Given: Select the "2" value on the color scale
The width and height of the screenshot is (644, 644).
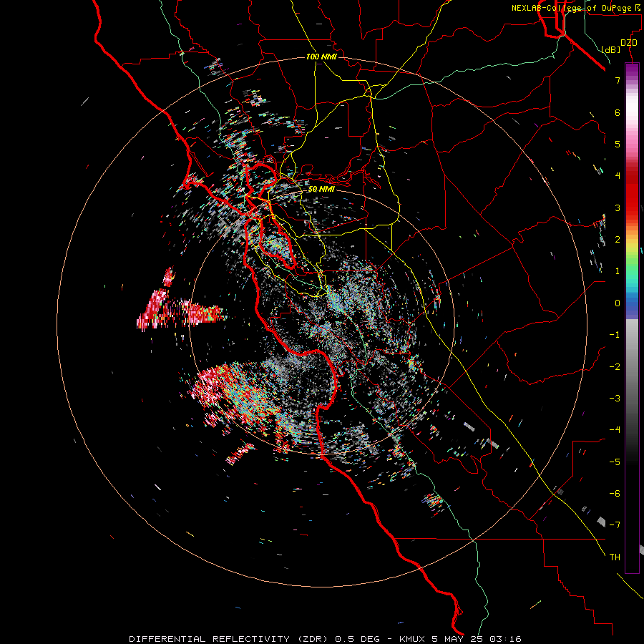Looking at the screenshot, I should (618, 240).
